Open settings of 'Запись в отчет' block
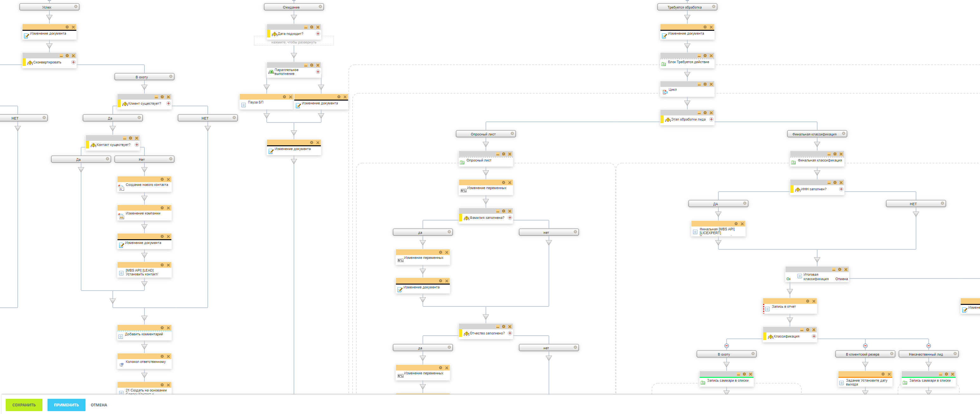 pos(807,301)
